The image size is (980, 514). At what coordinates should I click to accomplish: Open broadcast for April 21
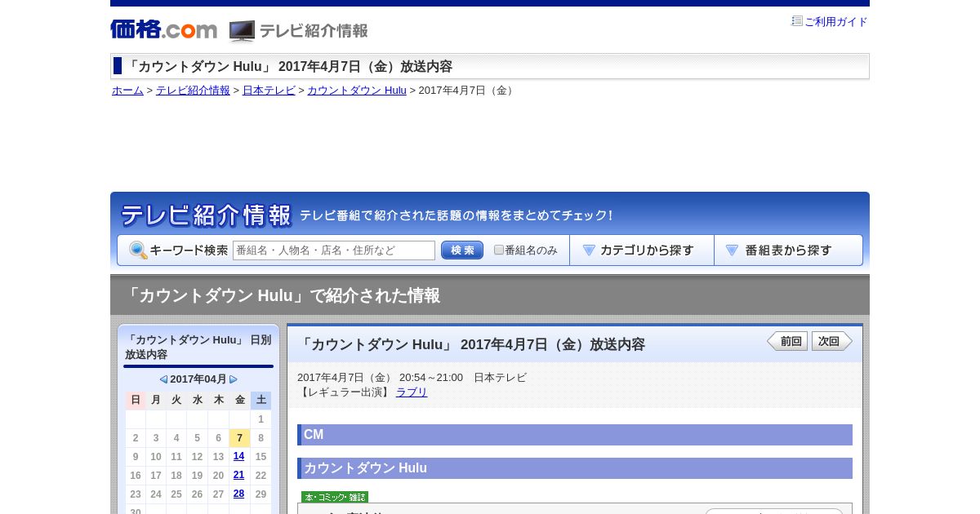pos(238,476)
